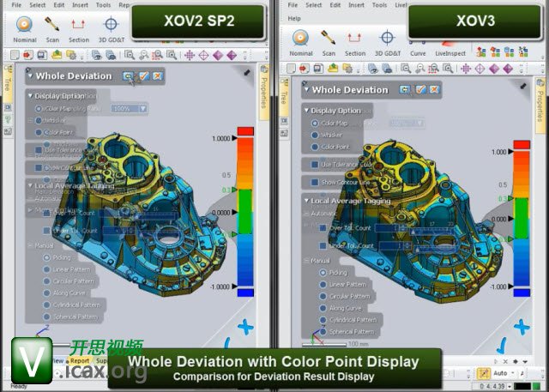
Task: Select Color Point radio in XOV2 SP2 window
Action: pos(39,132)
